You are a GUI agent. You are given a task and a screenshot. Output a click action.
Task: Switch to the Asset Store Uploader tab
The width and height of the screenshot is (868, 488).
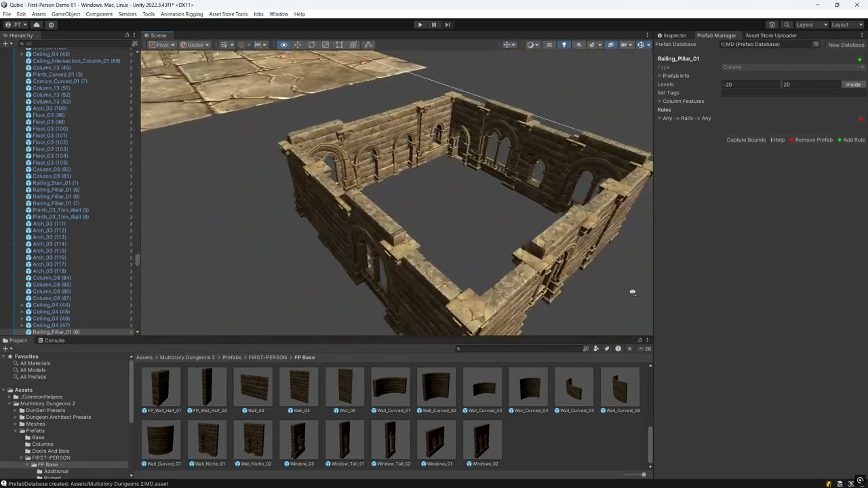click(771, 35)
